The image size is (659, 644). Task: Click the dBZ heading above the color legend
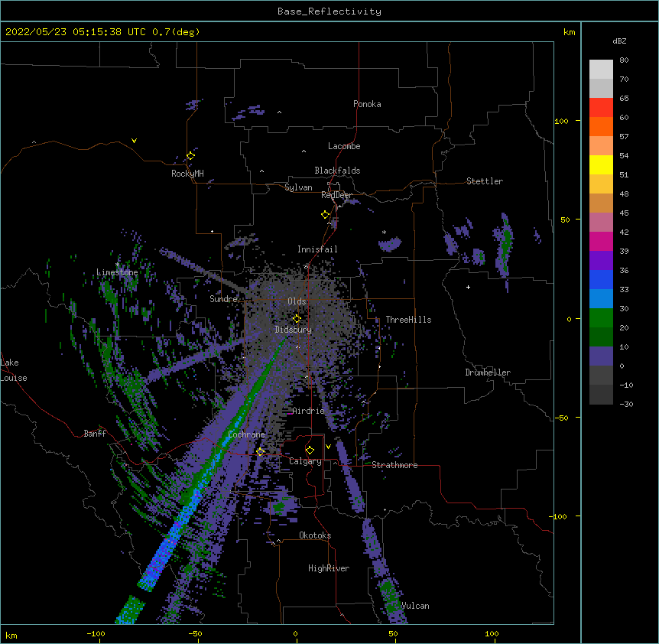coord(619,41)
